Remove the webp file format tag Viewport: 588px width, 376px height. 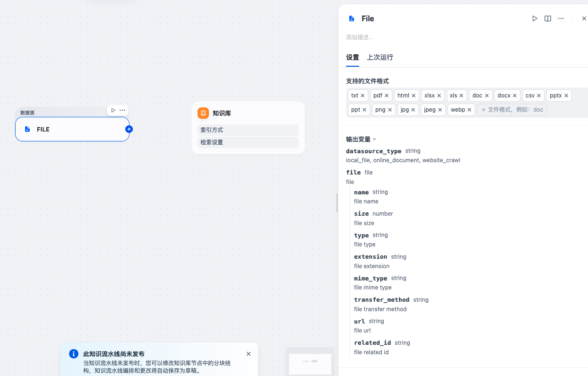click(469, 109)
